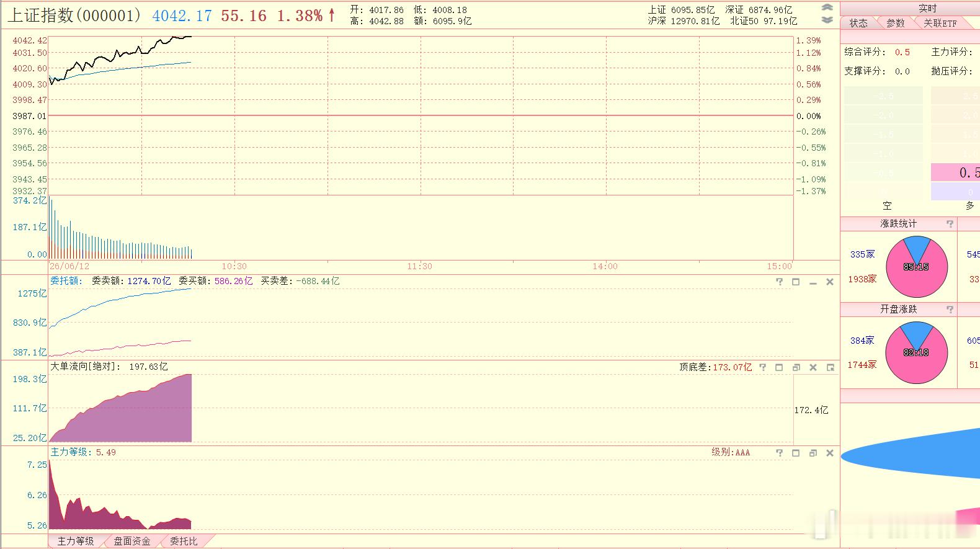Click the 15:00 time axis label

pyautogui.click(x=779, y=266)
